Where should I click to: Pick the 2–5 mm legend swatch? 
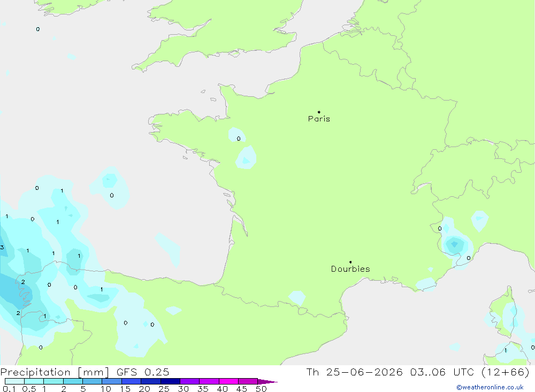pos(73,381)
